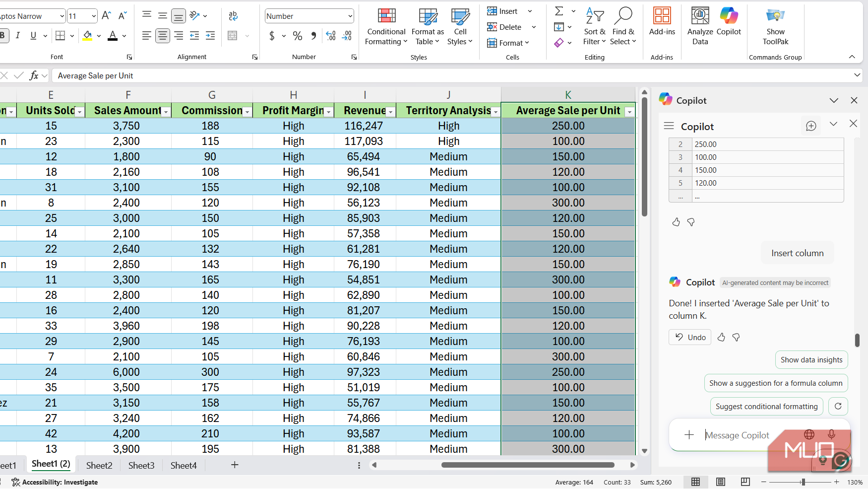Click Show a suggestion for a formula column
Viewport: 868px width, 489px height.
pos(776,383)
